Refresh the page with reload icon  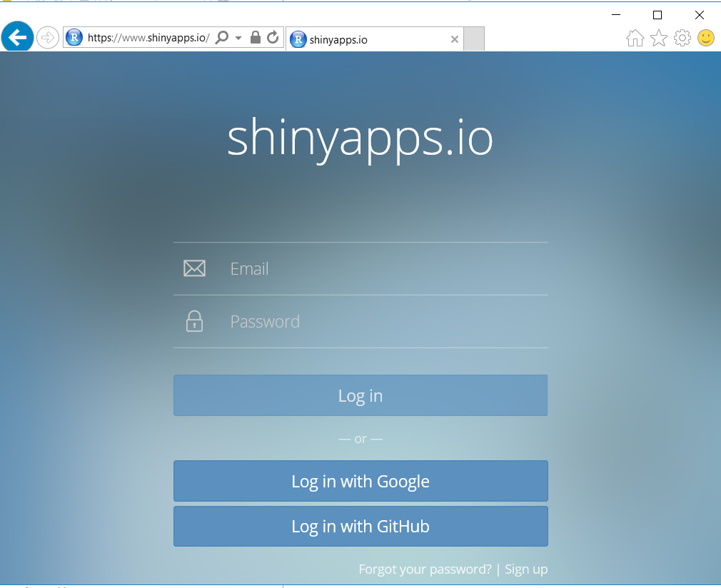tap(273, 37)
